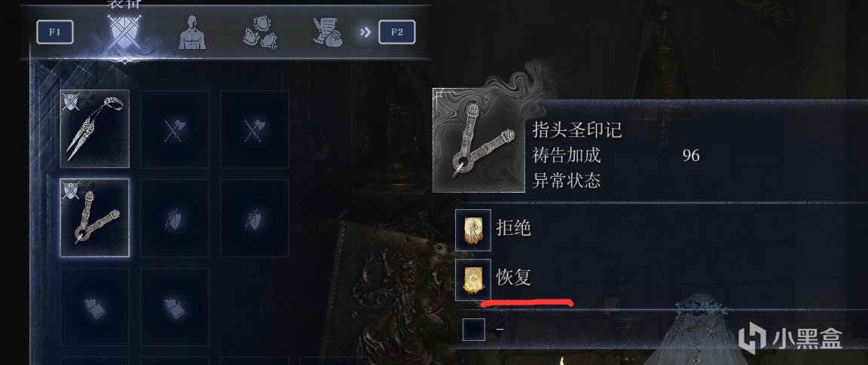Click the 小黑盒 watermark logo

(790, 337)
